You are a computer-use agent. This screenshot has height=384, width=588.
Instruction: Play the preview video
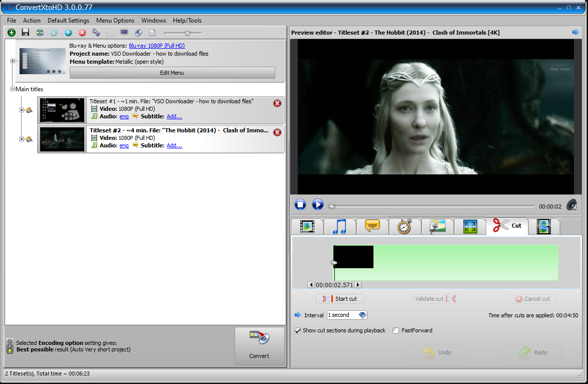pyautogui.click(x=318, y=205)
